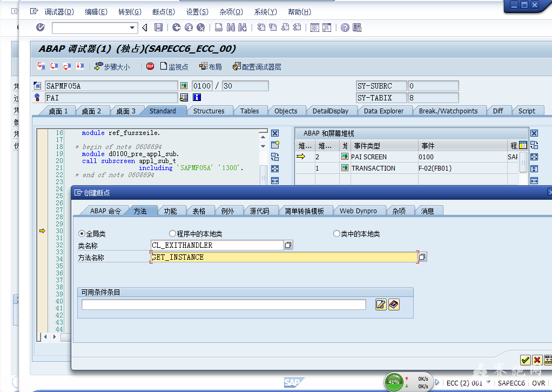Image resolution: width=552 pixels, height=392 pixels.
Task: Select the 类中的本地类 radio button
Action: [336, 233]
